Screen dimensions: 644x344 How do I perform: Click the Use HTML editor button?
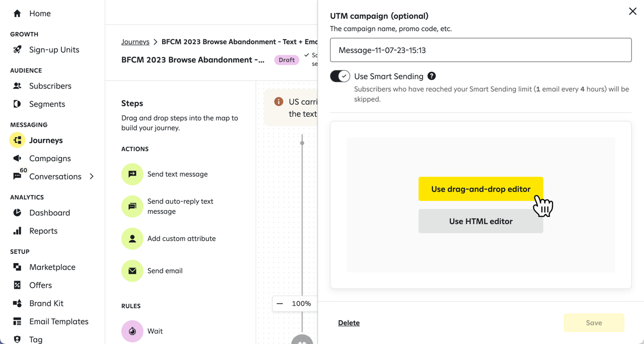coord(480,221)
